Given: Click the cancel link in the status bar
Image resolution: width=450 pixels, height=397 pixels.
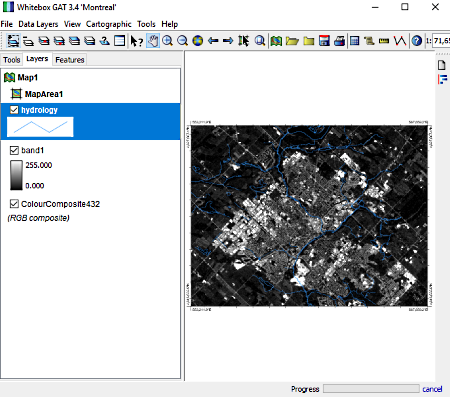Looking at the screenshot, I should (432, 389).
